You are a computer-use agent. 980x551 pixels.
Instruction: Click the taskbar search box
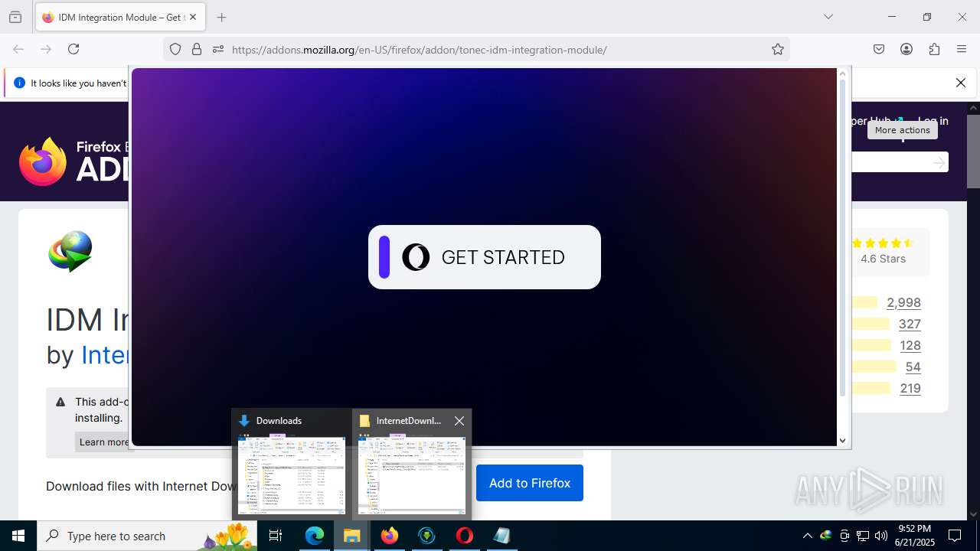[147, 536]
